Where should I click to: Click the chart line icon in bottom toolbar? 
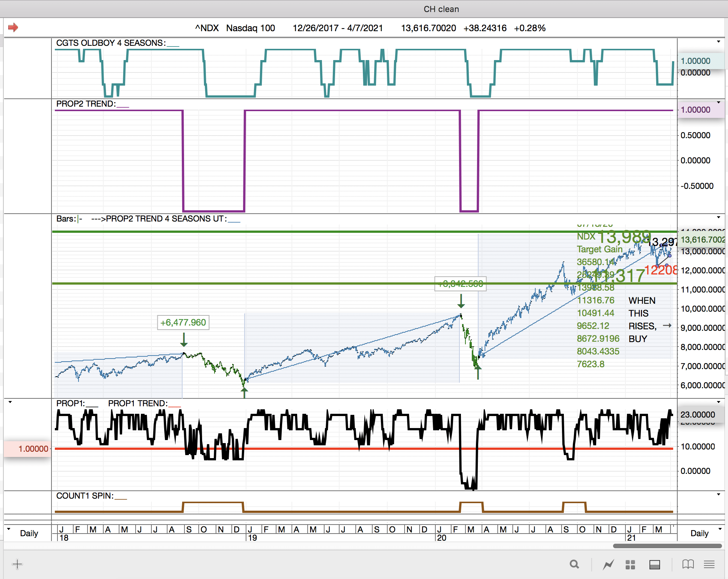click(608, 564)
